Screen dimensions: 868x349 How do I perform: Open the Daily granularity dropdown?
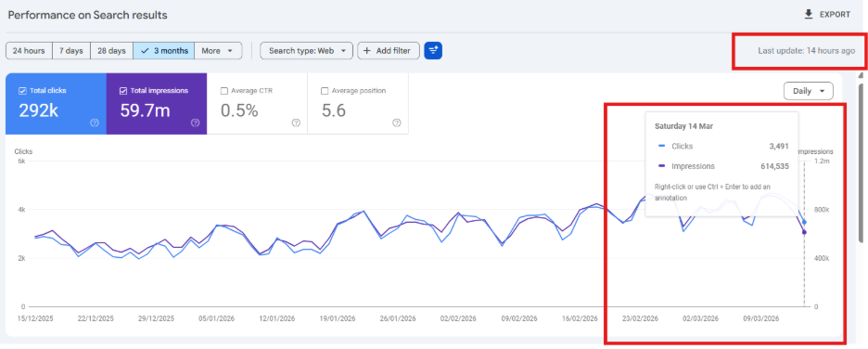click(x=809, y=91)
